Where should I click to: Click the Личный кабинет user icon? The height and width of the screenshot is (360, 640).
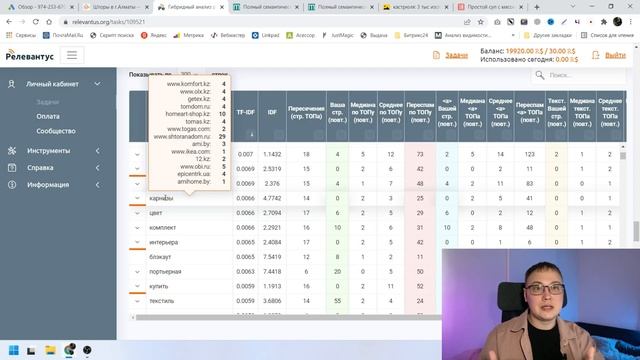tap(11, 84)
